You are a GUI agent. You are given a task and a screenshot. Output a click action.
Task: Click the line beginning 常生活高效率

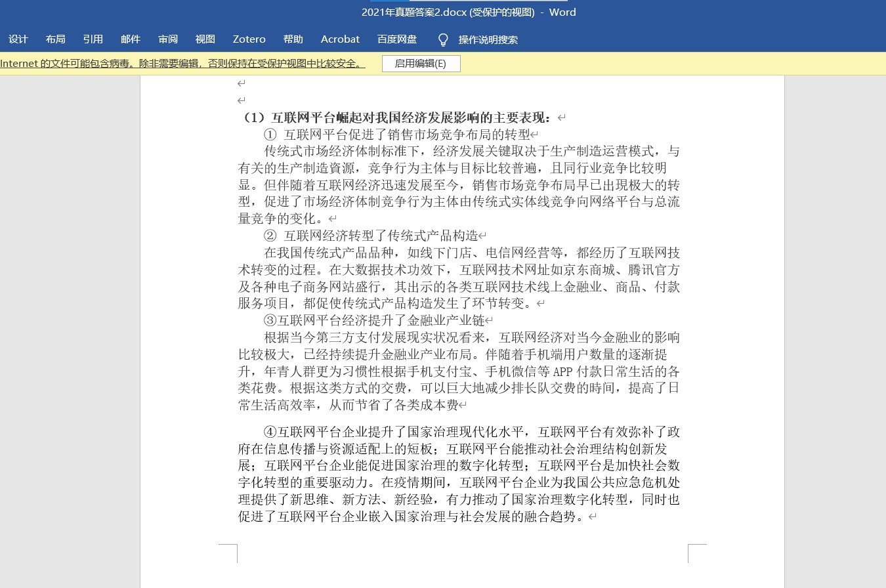tap(348, 405)
